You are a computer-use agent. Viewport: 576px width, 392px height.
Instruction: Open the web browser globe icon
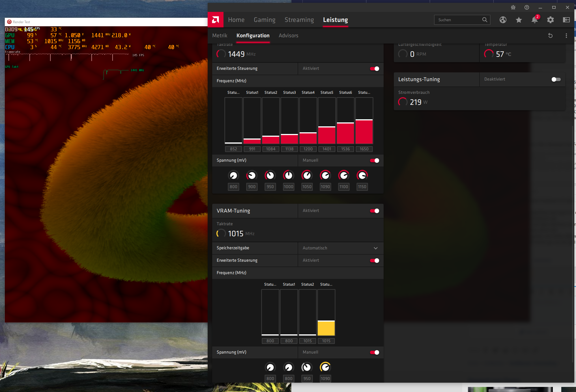(503, 20)
